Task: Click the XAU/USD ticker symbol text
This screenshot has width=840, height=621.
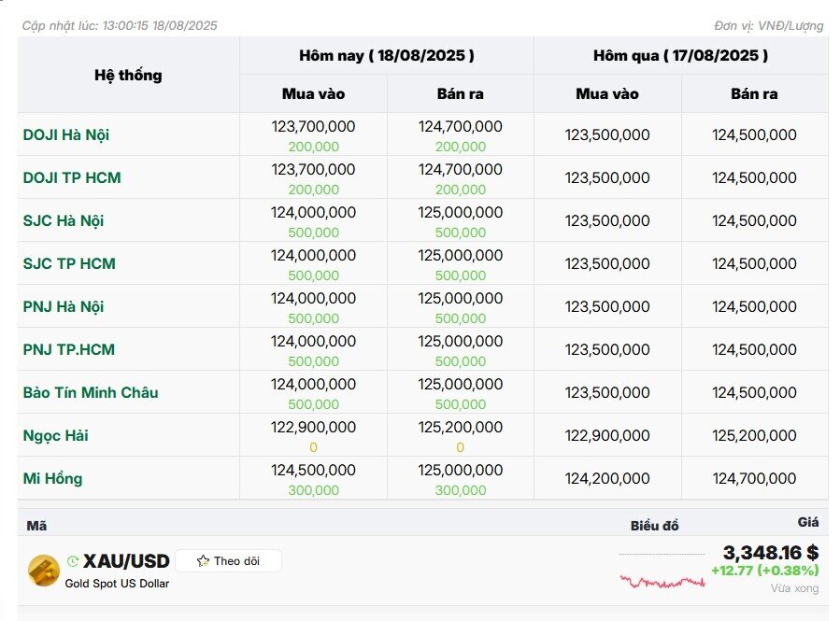Action: (x=126, y=561)
